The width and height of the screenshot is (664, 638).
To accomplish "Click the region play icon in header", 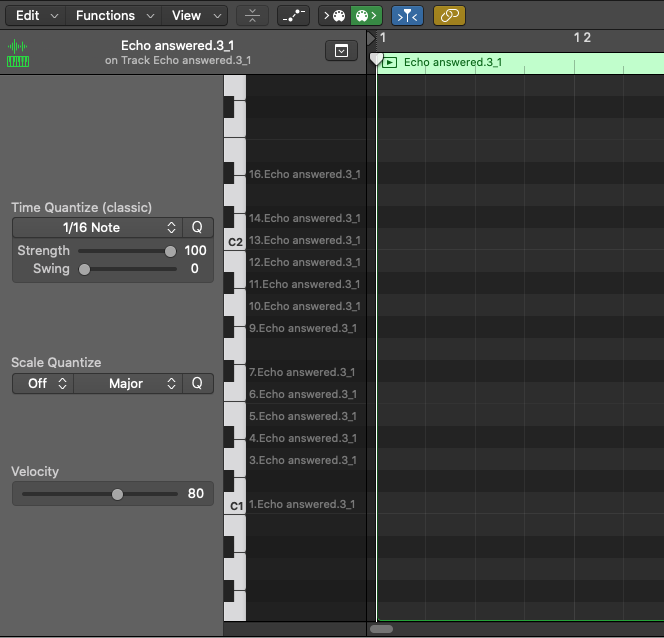I will [390, 63].
